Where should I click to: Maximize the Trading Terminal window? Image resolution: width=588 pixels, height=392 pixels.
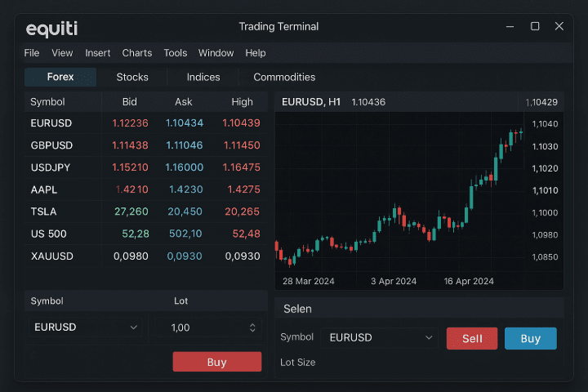tap(535, 26)
